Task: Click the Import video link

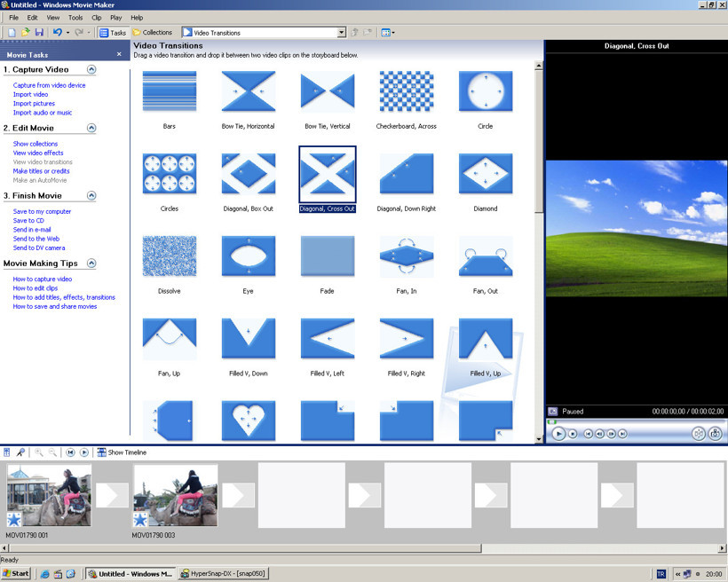Action: point(31,94)
